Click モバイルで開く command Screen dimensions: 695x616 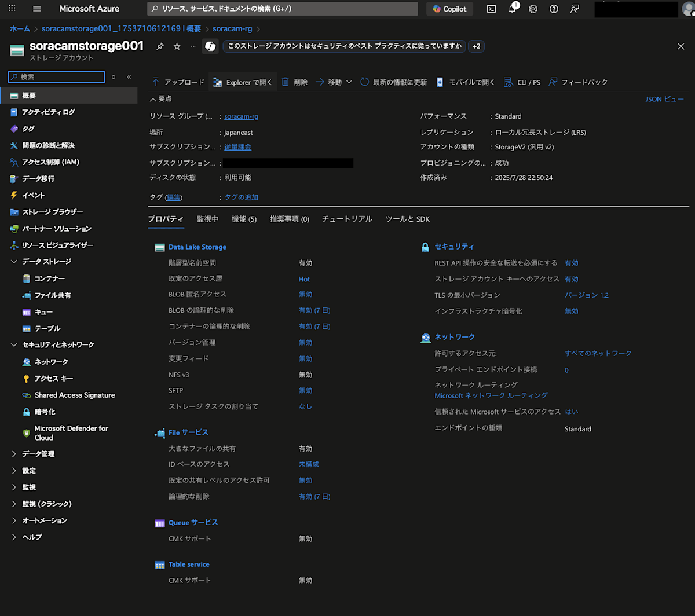tap(466, 82)
